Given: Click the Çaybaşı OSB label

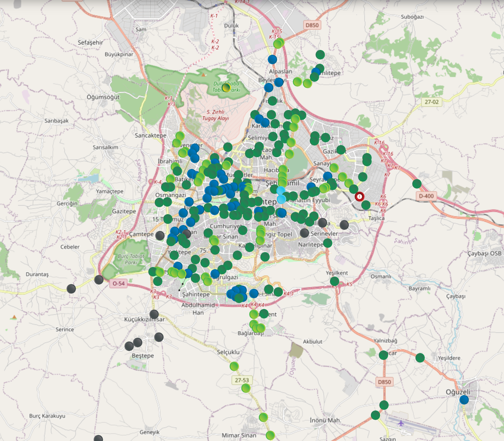Looking at the screenshot, I should click(484, 253).
